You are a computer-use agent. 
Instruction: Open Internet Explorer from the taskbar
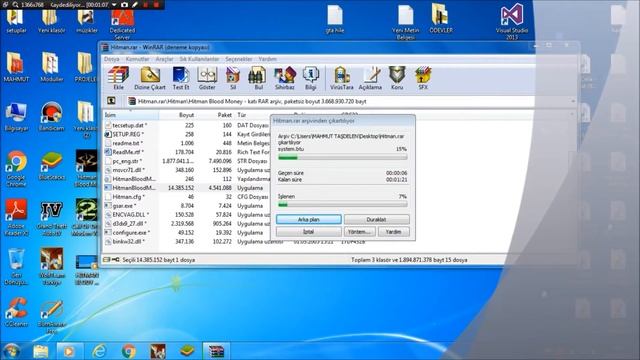click(99, 351)
